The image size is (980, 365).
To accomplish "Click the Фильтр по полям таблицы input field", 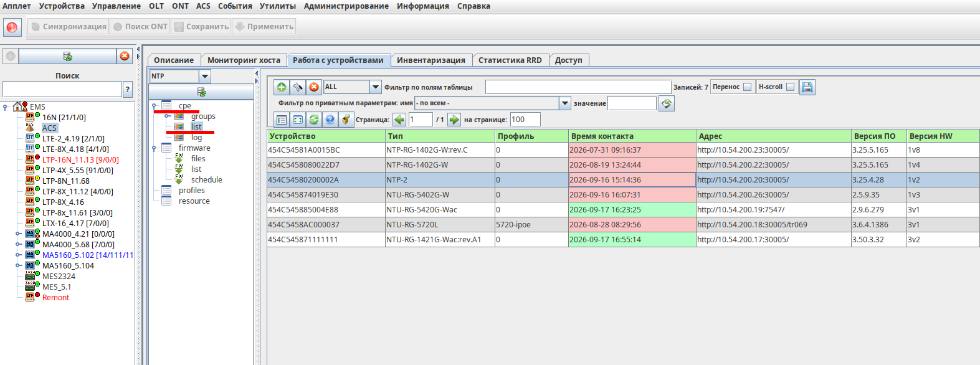I will tap(578, 87).
